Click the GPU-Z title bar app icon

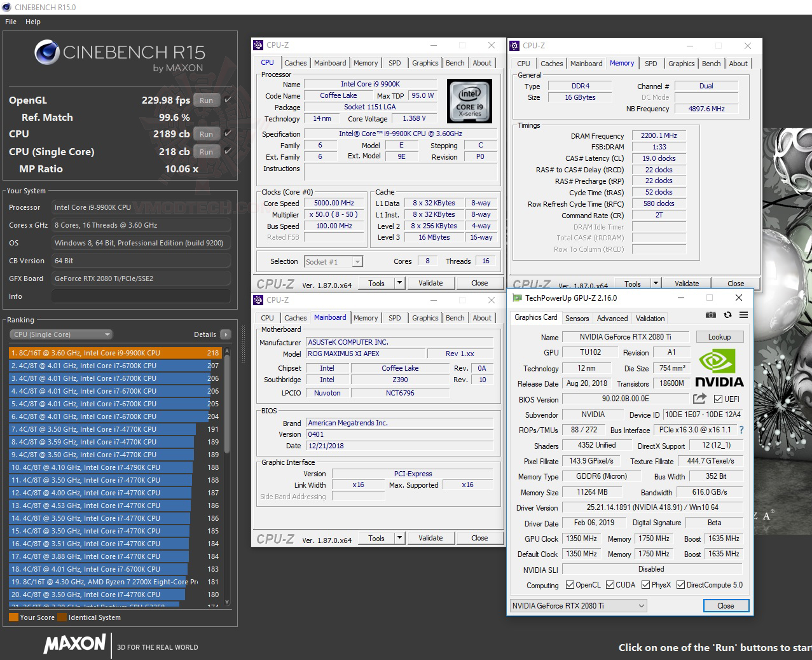(x=517, y=298)
